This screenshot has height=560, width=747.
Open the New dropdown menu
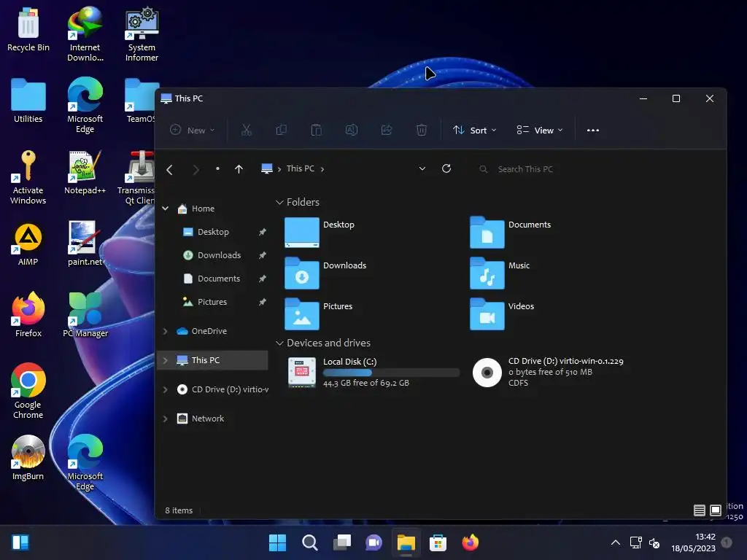193,130
